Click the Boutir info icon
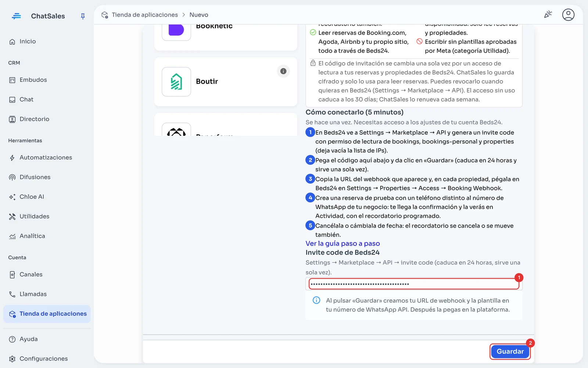The height and width of the screenshot is (368, 588). click(283, 71)
